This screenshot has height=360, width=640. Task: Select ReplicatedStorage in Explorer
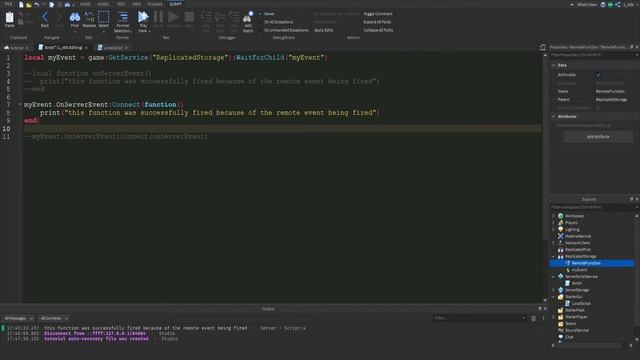point(580,256)
